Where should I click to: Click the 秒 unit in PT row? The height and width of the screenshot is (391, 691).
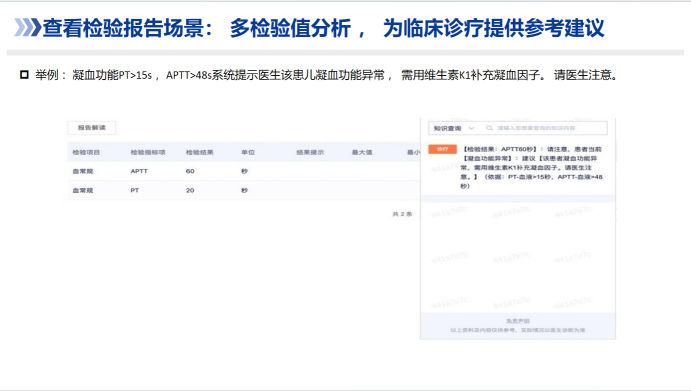pyautogui.click(x=245, y=190)
